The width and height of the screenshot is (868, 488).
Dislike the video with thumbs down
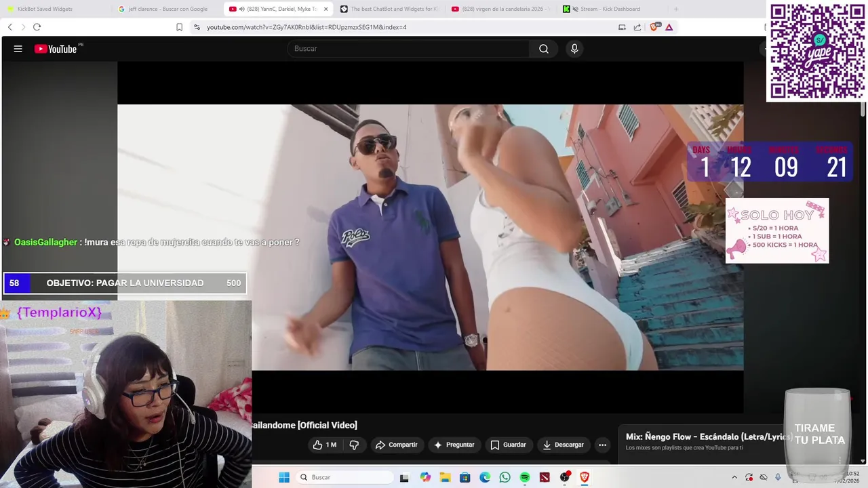click(354, 445)
